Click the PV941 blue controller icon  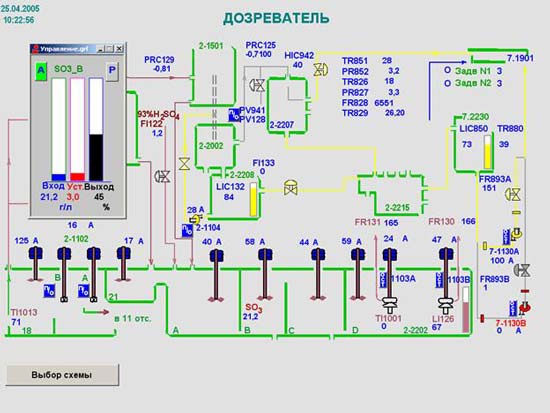coord(234,115)
